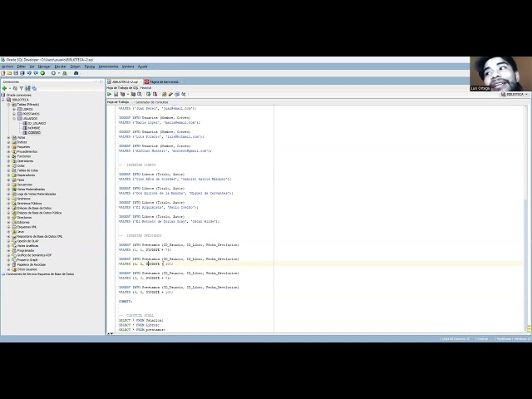Open dropdown arrow beside New Connection plus icon
The height and width of the screenshot is (399, 532).
(x=9, y=89)
